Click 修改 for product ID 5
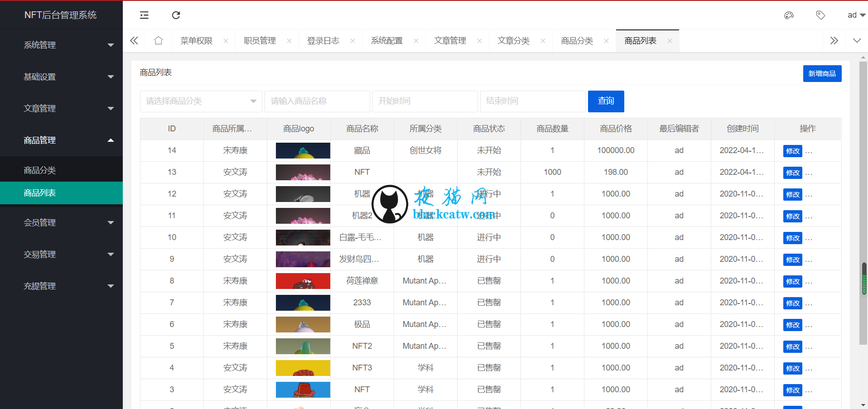 tap(792, 346)
